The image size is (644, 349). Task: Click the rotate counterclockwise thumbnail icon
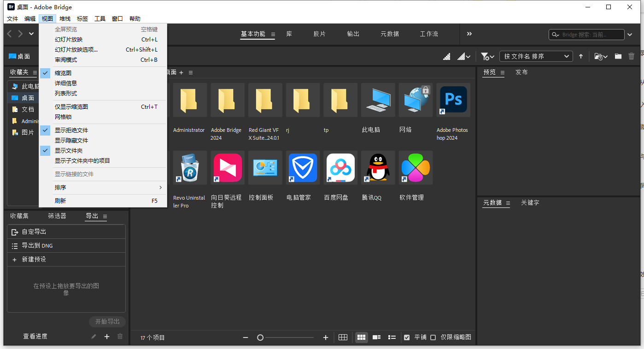(x=446, y=56)
